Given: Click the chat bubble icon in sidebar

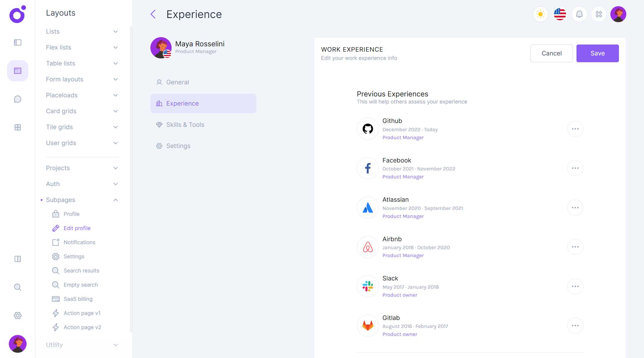Looking at the screenshot, I should [x=18, y=99].
